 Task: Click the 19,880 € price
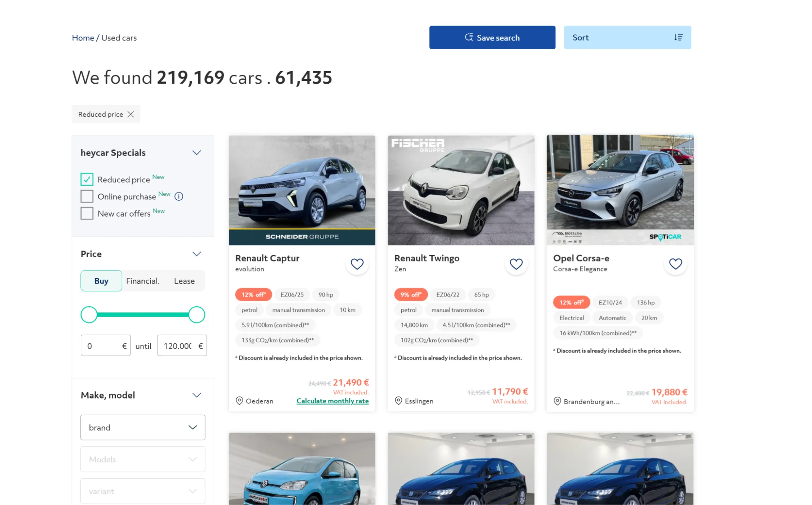(x=669, y=392)
